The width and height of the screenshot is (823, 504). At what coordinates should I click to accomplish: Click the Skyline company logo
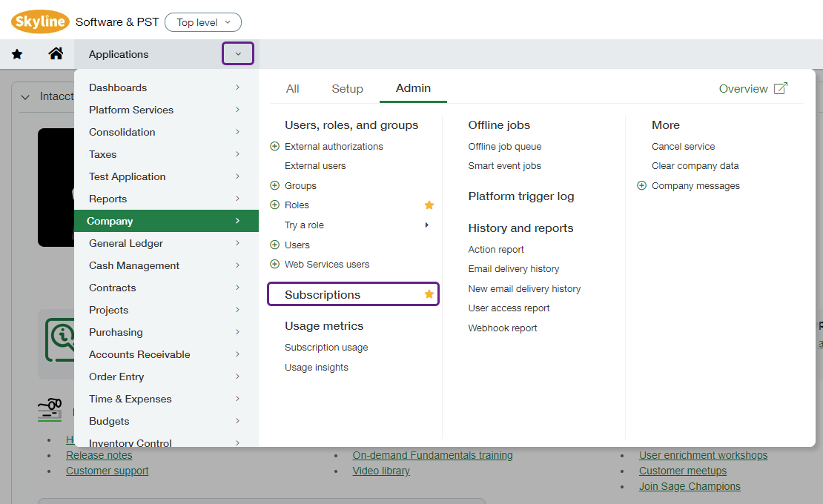point(40,21)
